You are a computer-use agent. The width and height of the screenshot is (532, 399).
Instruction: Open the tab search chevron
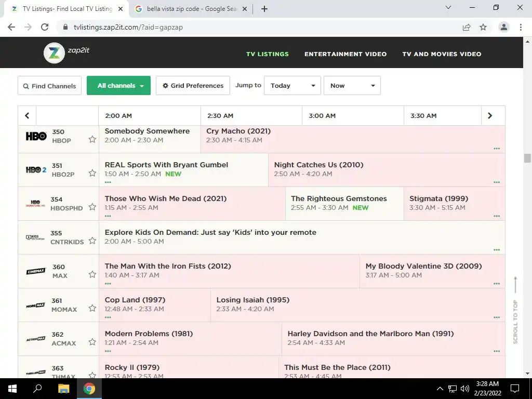coord(448,7)
